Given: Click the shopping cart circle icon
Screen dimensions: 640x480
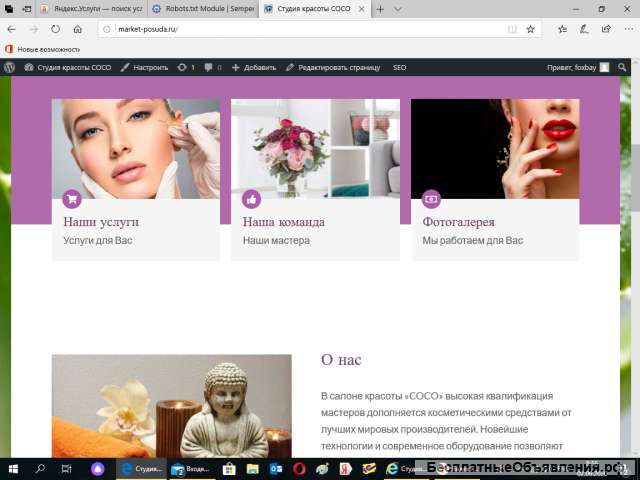Looking at the screenshot, I should (72, 199).
